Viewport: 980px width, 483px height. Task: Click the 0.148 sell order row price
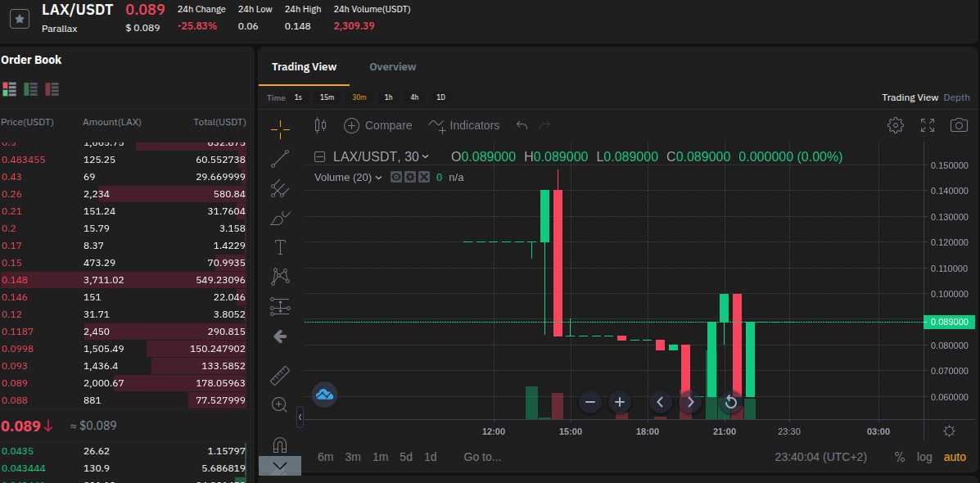pyautogui.click(x=14, y=280)
